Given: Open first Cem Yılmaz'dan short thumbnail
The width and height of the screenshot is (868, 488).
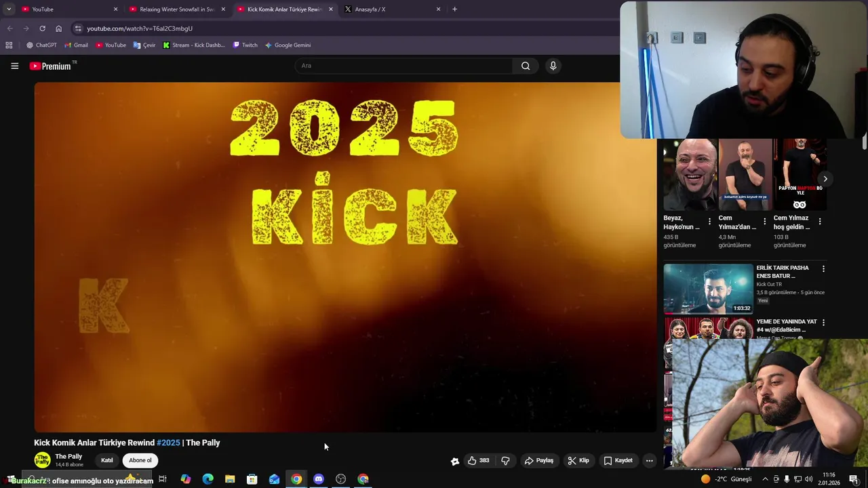Looking at the screenshot, I should [745, 175].
